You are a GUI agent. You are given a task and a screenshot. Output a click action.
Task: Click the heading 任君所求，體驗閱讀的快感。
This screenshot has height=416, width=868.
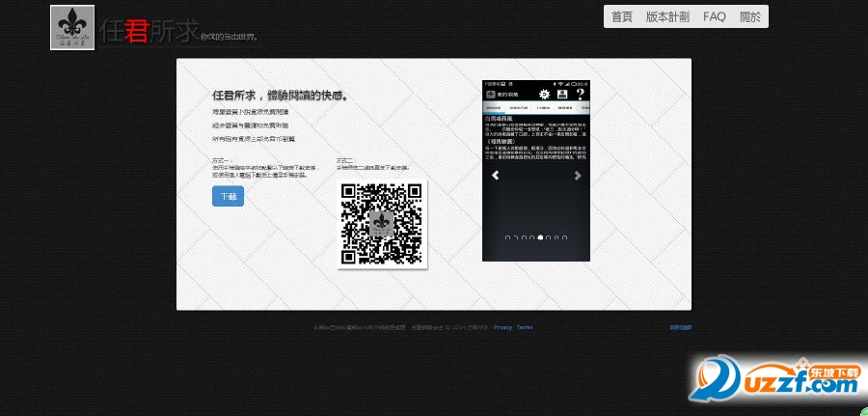pyautogui.click(x=280, y=96)
